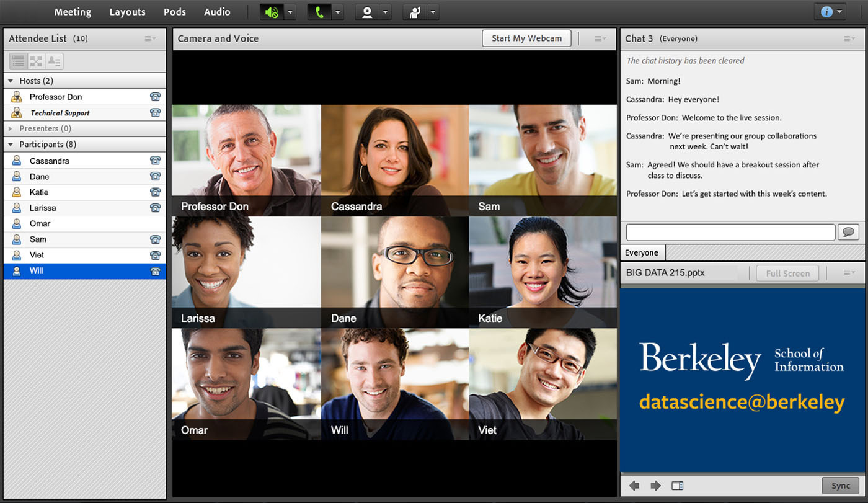Send chat message with speech bubble icon
The width and height of the screenshot is (868, 503).
(848, 232)
